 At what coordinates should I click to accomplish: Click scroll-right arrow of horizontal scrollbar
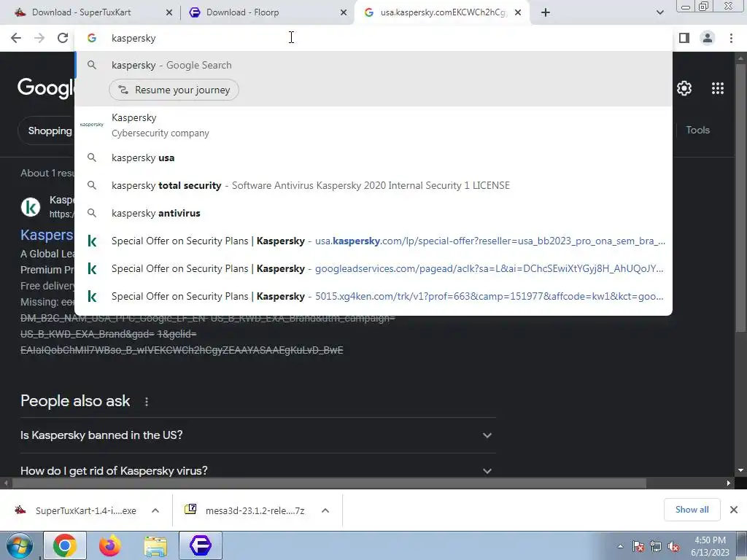pos(729,483)
